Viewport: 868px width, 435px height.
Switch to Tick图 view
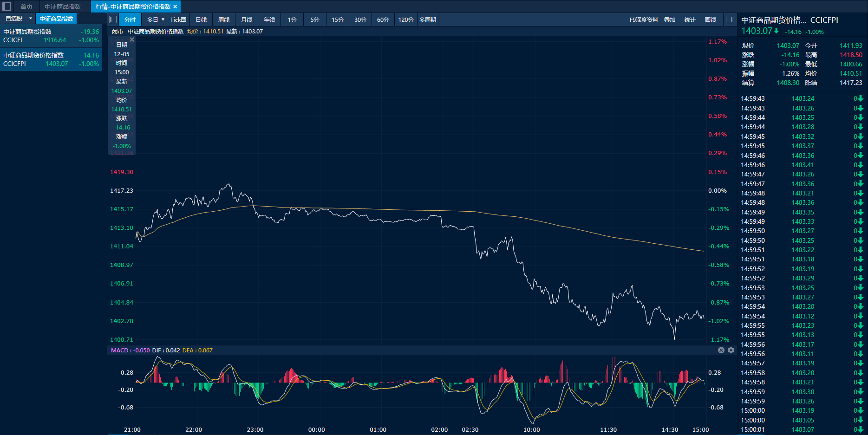click(x=178, y=19)
